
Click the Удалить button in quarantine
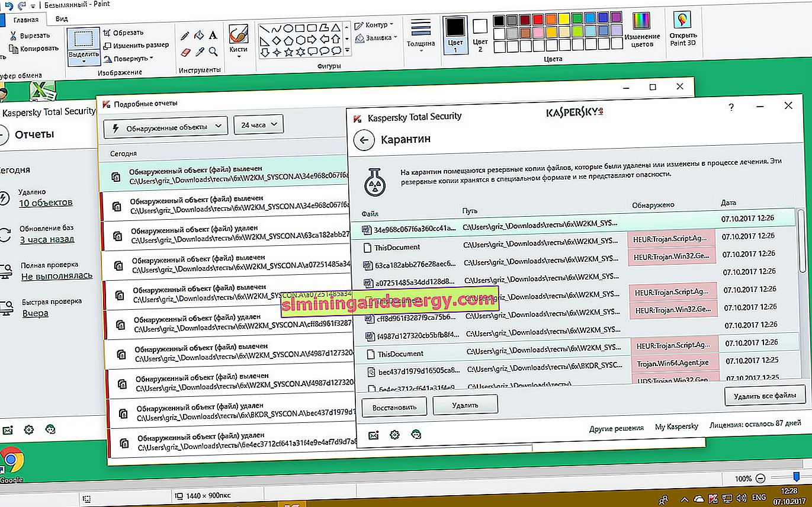point(465,405)
